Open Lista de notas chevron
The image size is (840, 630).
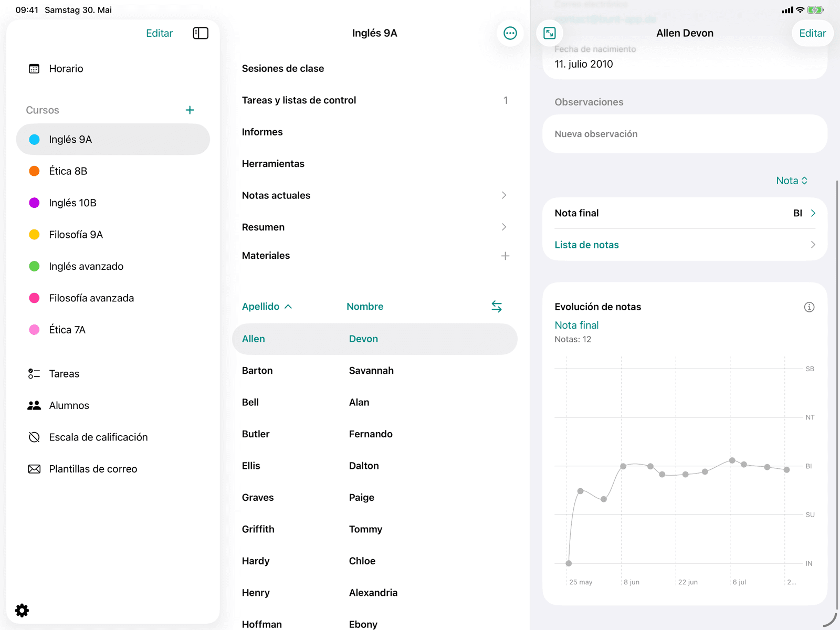click(813, 245)
